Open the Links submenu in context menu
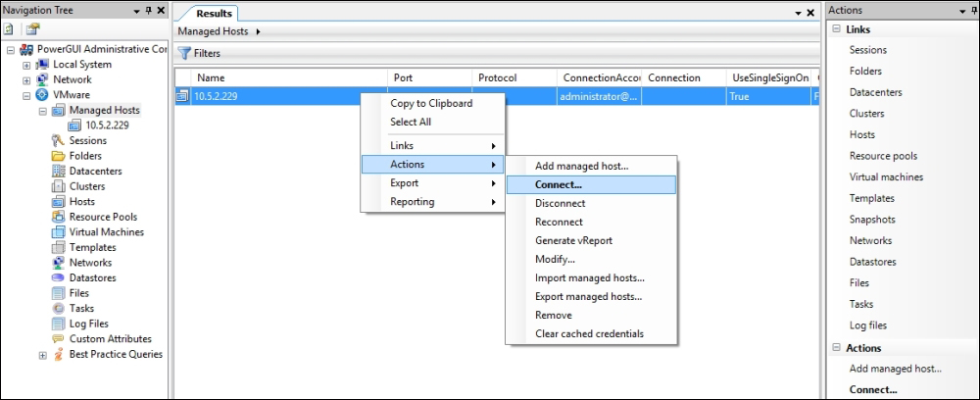Image resolution: width=980 pixels, height=400 pixels. tap(432, 146)
